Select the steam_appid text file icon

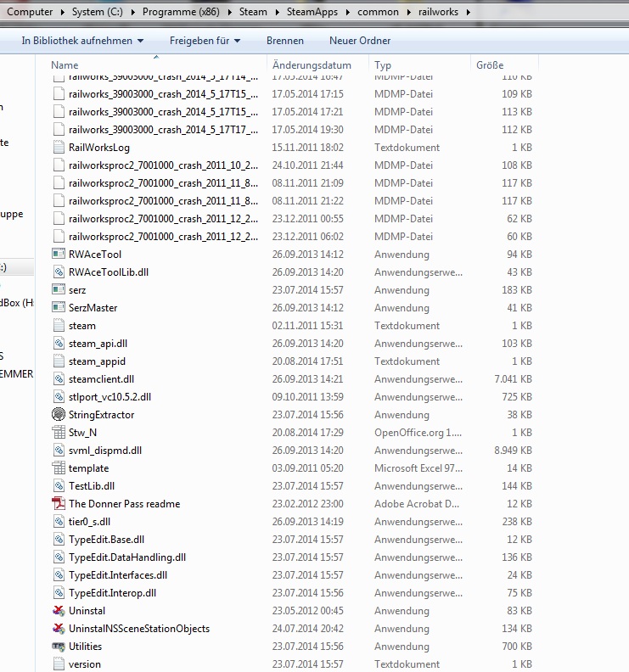(x=59, y=361)
